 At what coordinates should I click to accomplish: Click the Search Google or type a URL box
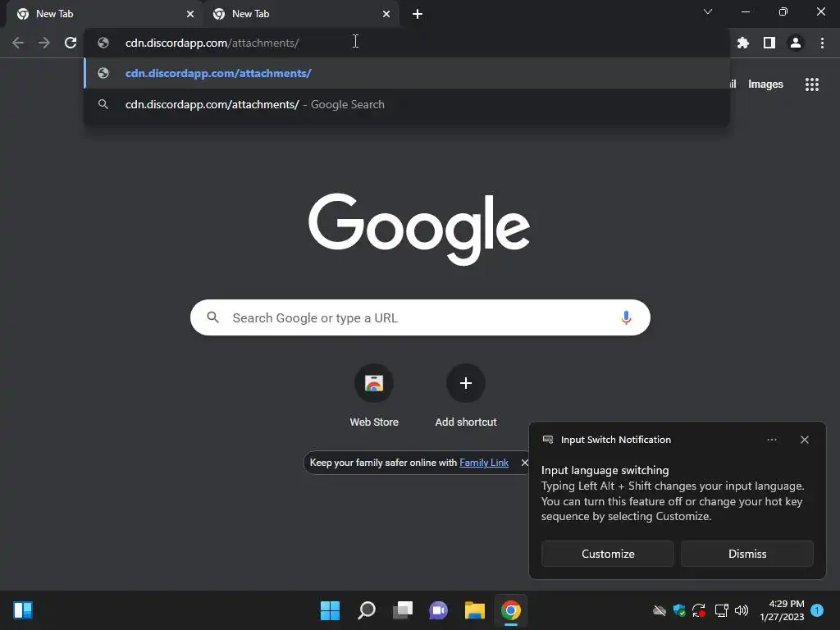coord(420,317)
